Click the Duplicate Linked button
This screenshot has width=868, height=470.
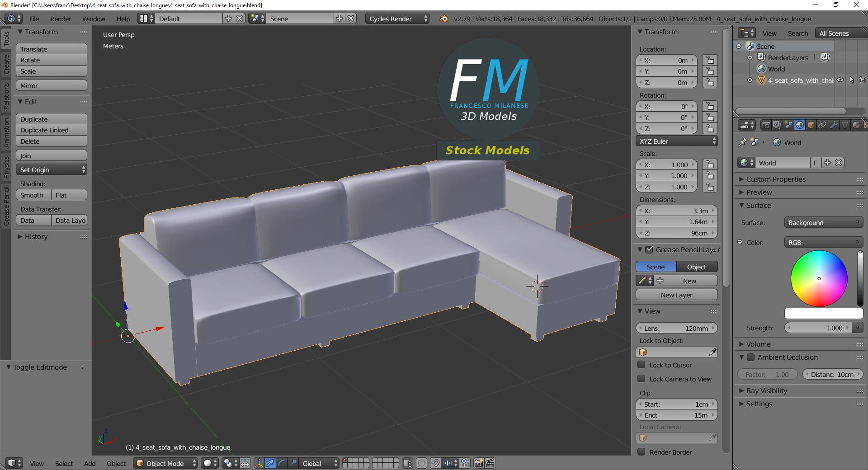pyautogui.click(x=52, y=130)
